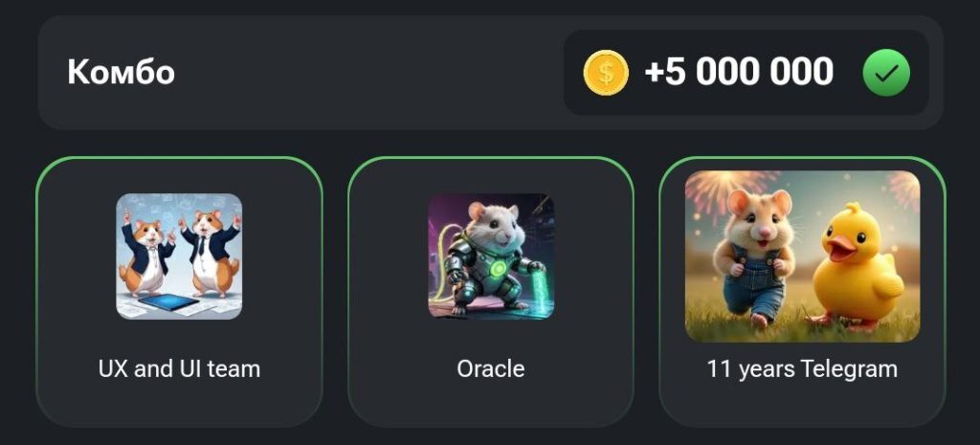Viewport: 980px width, 445px height.
Task: Click the left hamster in black suit
Action: point(147,252)
